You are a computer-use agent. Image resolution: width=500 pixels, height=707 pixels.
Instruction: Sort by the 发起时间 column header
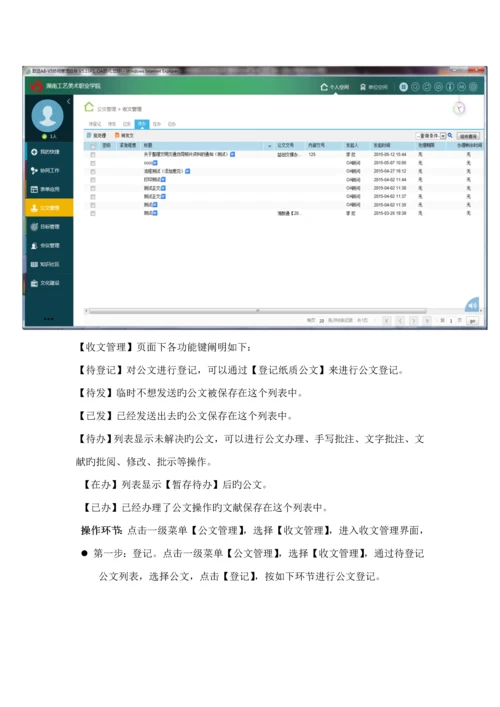tap(381, 145)
